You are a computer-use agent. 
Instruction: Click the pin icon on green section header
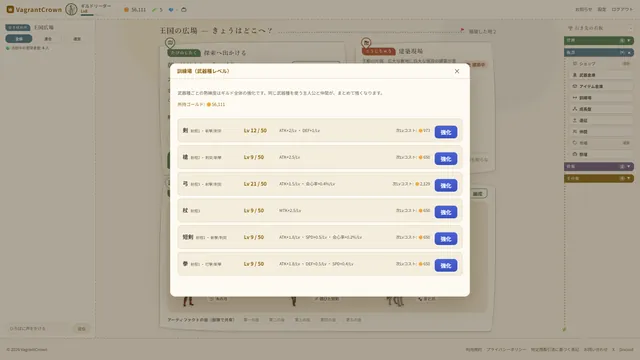(622, 40)
